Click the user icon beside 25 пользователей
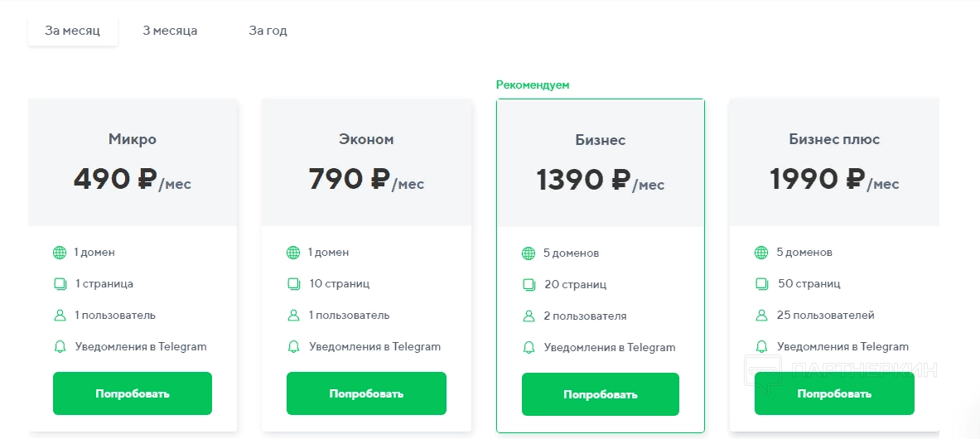Image resolution: width=980 pixels, height=439 pixels. tap(761, 315)
